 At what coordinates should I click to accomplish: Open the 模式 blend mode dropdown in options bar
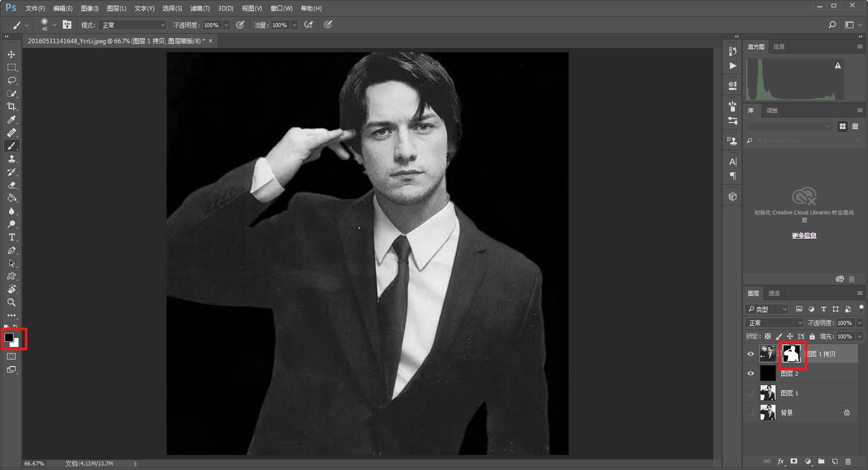133,25
